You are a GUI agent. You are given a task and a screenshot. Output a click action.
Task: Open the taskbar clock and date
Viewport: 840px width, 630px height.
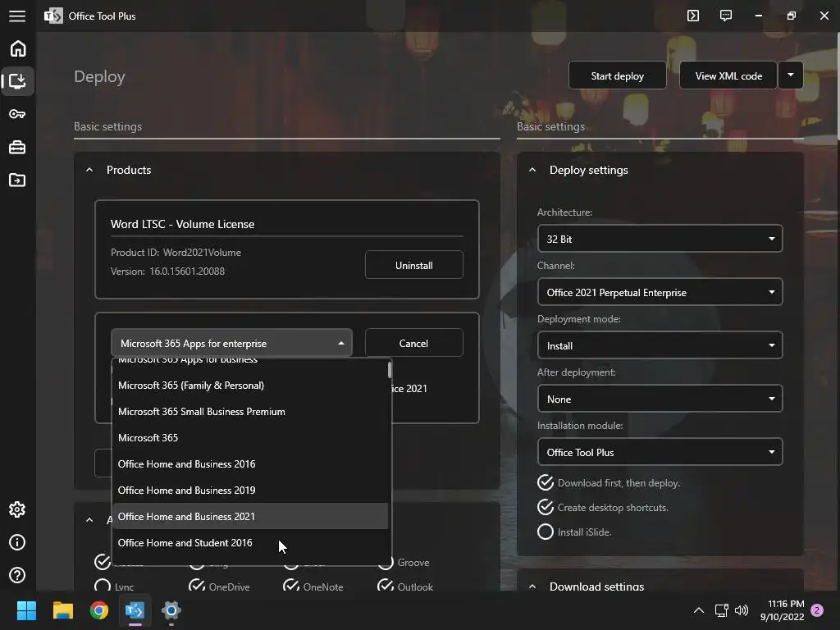coord(782,610)
